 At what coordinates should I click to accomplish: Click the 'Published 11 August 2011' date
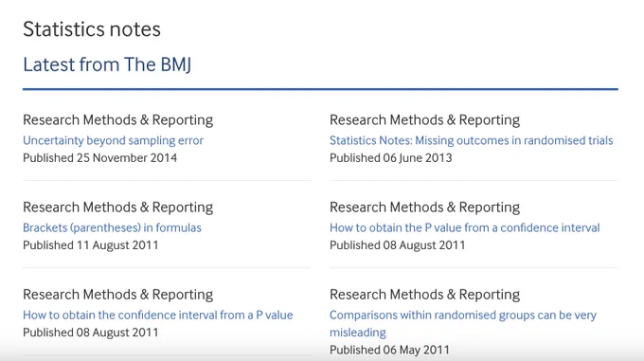point(90,245)
